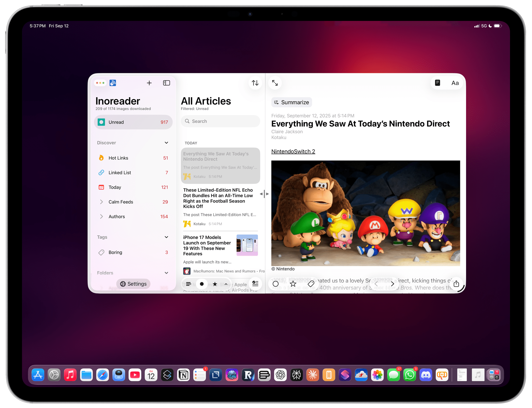Click the sort arrows icon
Viewport: 532px width, 408px height.
click(255, 83)
